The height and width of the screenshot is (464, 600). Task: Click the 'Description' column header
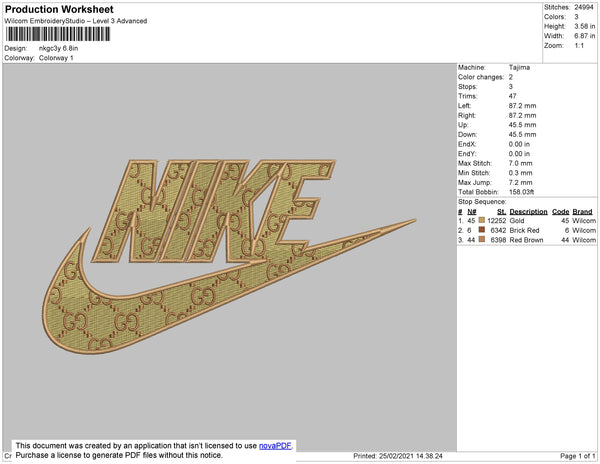pos(528,212)
